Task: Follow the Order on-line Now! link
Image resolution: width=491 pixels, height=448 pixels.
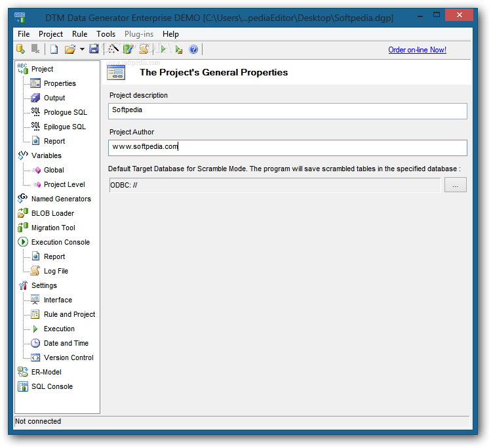Action: click(x=417, y=50)
